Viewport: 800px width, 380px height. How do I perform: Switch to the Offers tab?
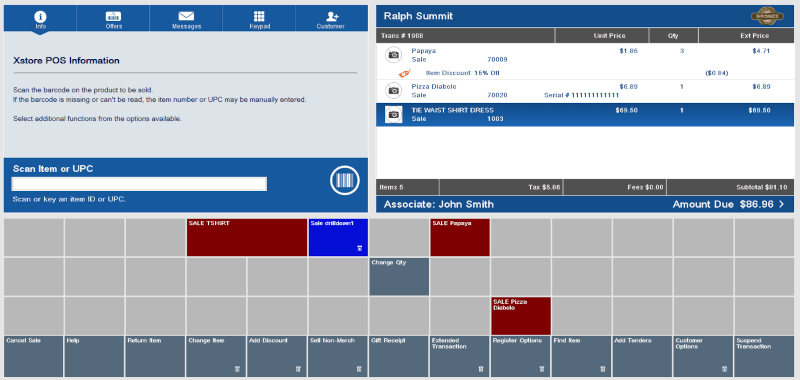[113, 18]
